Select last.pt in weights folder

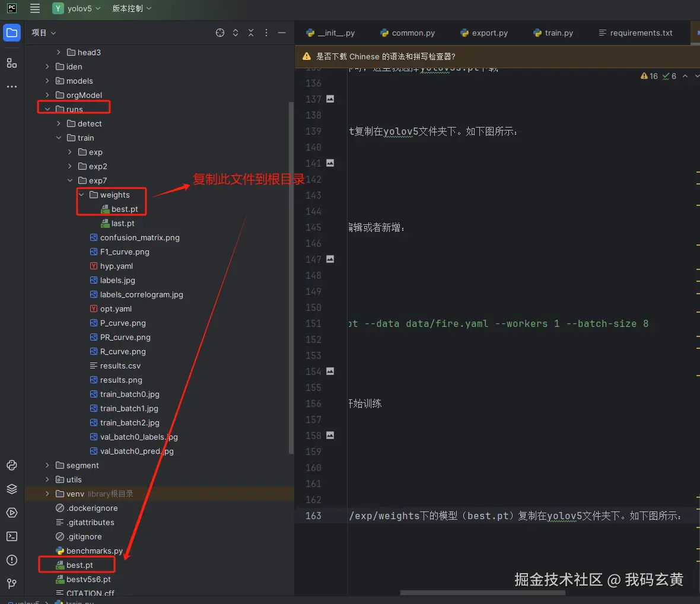[x=118, y=223]
